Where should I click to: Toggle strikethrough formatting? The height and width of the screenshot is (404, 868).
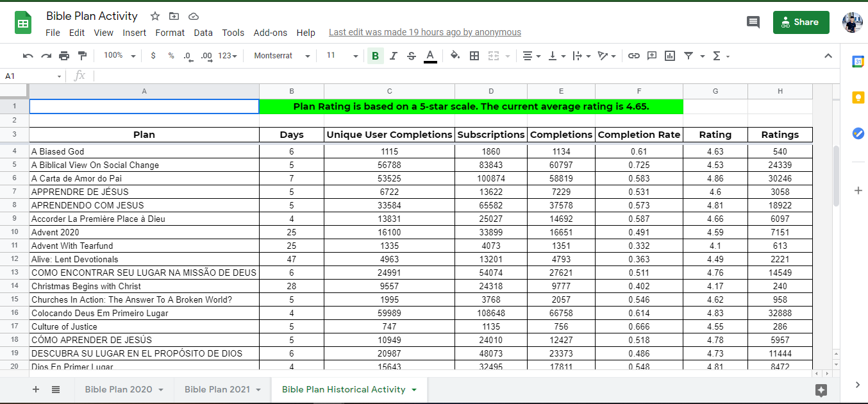pyautogui.click(x=411, y=56)
